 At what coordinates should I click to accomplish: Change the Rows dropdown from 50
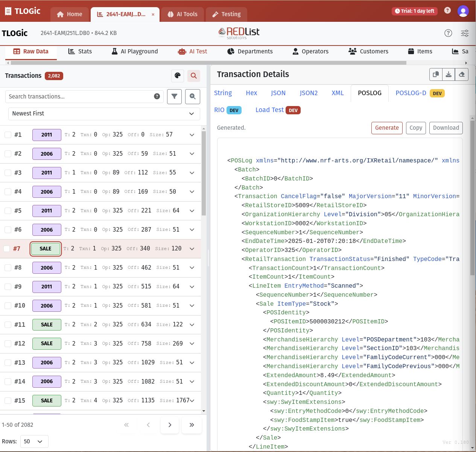pyautogui.click(x=34, y=441)
